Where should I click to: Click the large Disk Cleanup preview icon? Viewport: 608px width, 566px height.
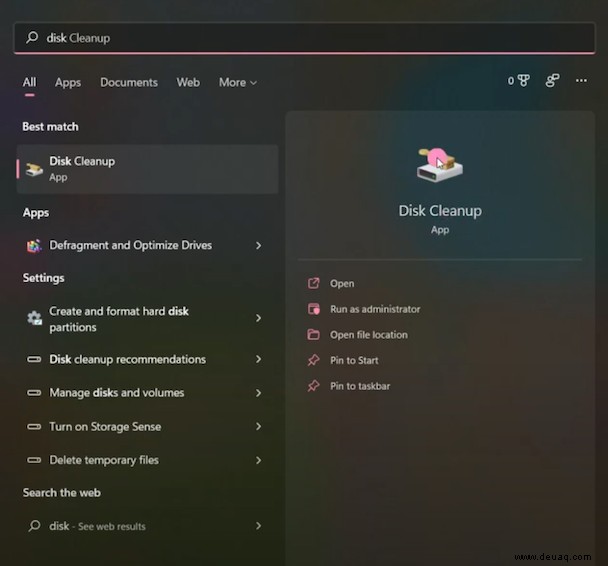440,165
